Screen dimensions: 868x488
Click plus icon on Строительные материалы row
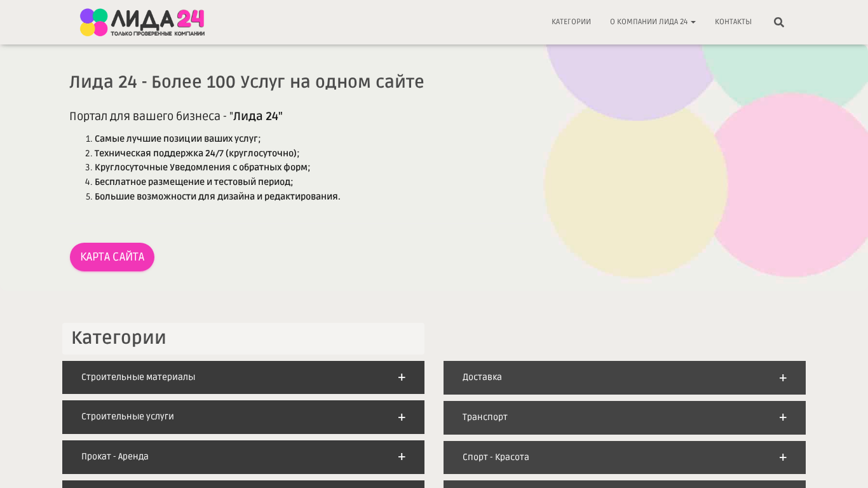pyautogui.click(x=402, y=377)
